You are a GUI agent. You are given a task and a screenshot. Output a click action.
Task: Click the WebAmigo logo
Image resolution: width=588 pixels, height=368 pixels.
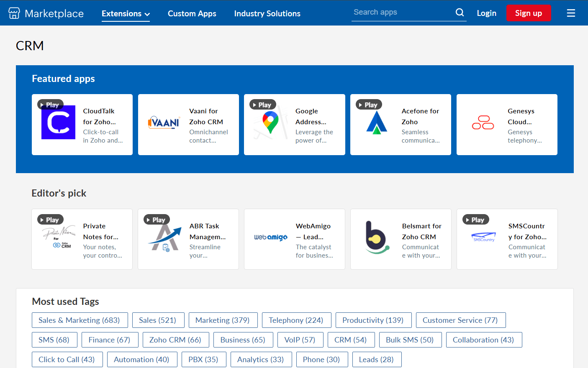click(x=271, y=237)
